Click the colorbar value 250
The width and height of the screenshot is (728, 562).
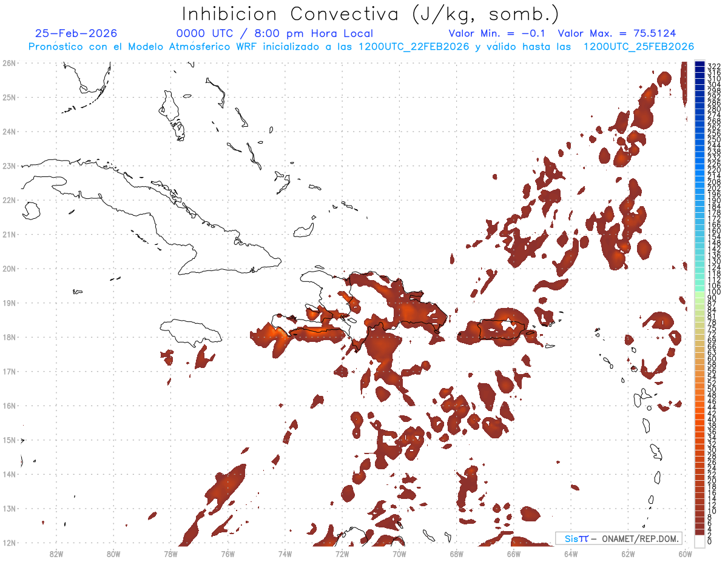pos(714,139)
